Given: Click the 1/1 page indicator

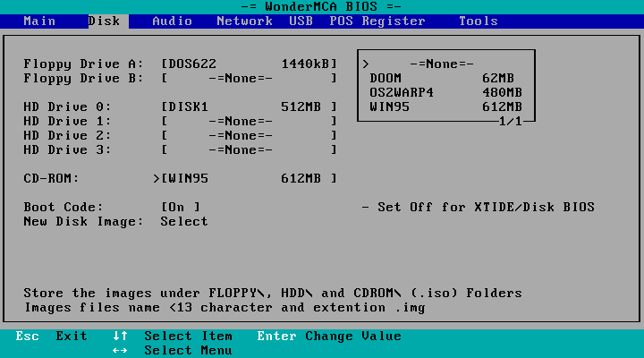Looking at the screenshot, I should 510,121.
